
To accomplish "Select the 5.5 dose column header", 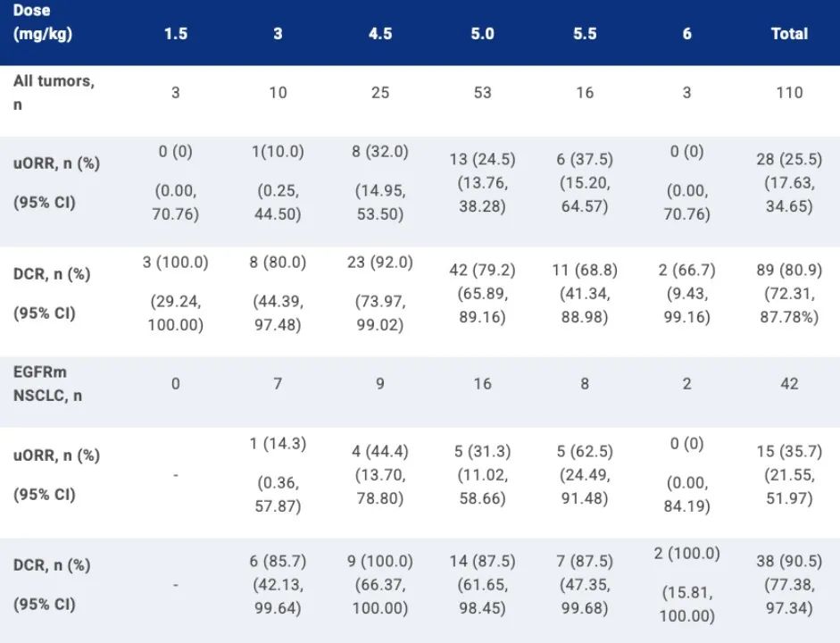I will click(x=585, y=34).
